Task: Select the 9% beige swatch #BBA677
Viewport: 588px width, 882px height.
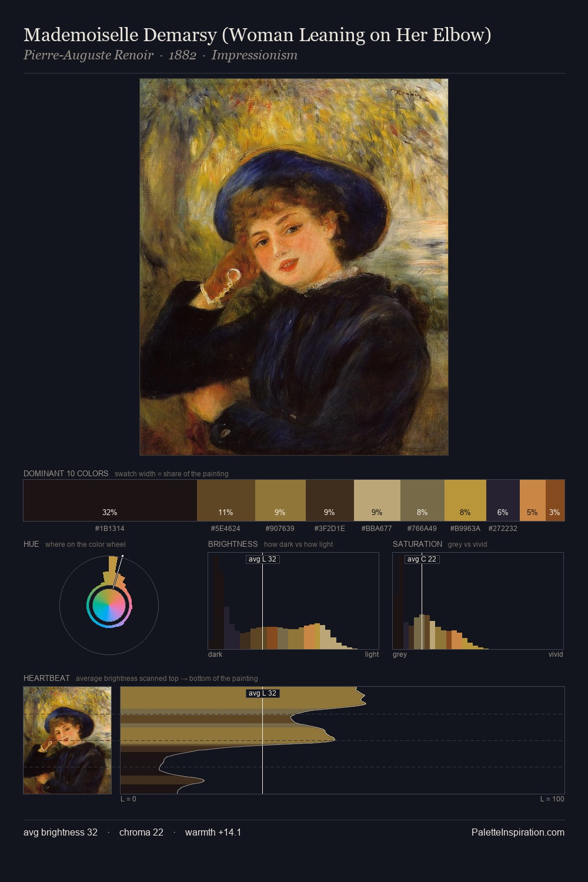Action: [x=377, y=500]
